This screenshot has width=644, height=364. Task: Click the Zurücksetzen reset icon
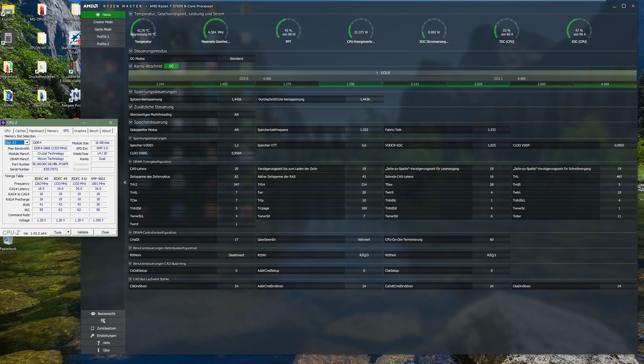[x=93, y=328]
